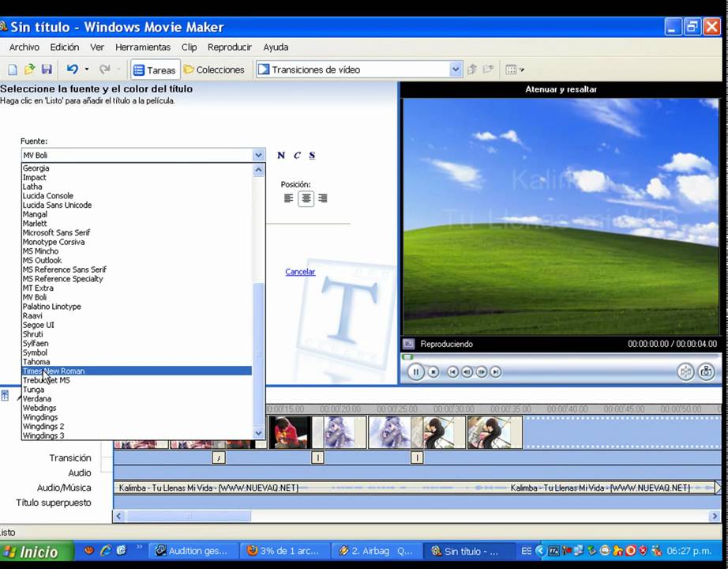Screen dimensions: 728x569
Task: Click the Cancelar link
Action: click(300, 272)
